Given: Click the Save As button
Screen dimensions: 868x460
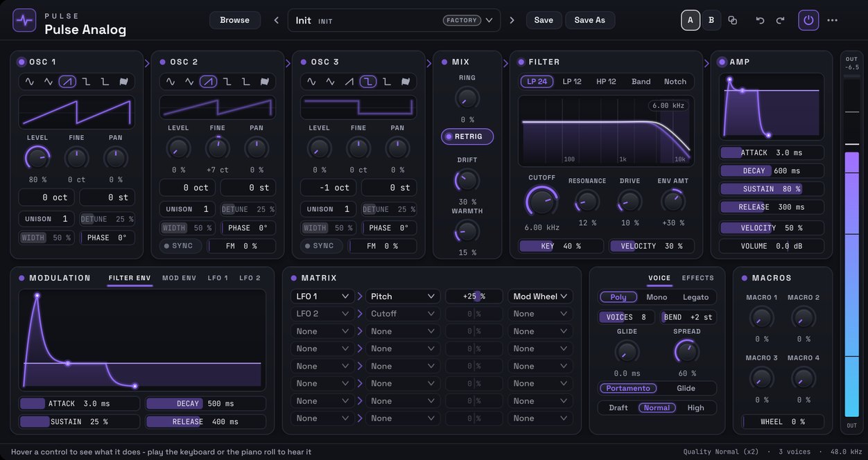Looking at the screenshot, I should pyautogui.click(x=590, y=20).
